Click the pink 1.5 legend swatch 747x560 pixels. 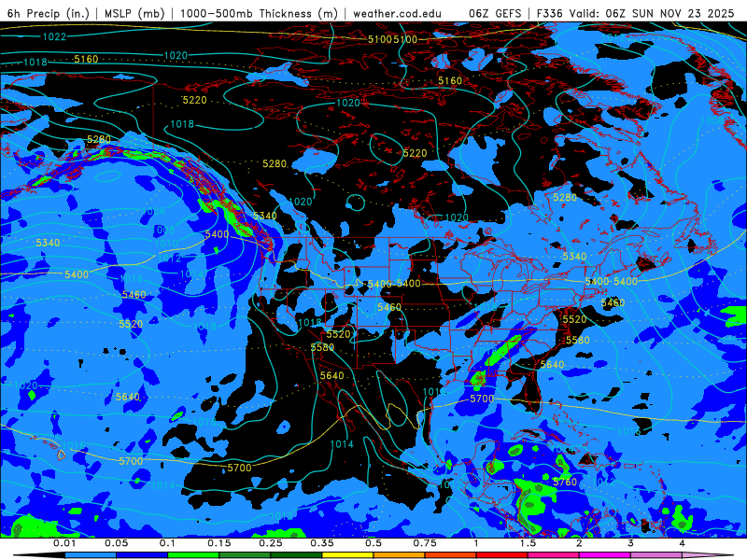point(553,555)
